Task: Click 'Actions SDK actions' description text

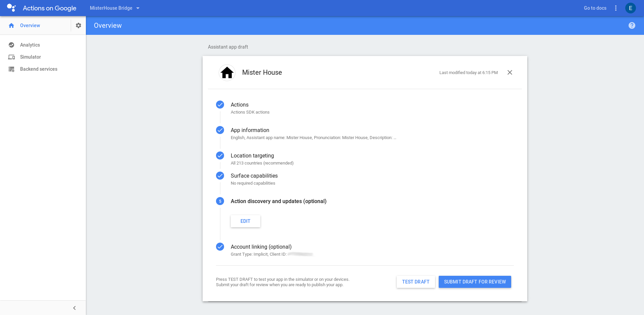Action: pyautogui.click(x=250, y=112)
